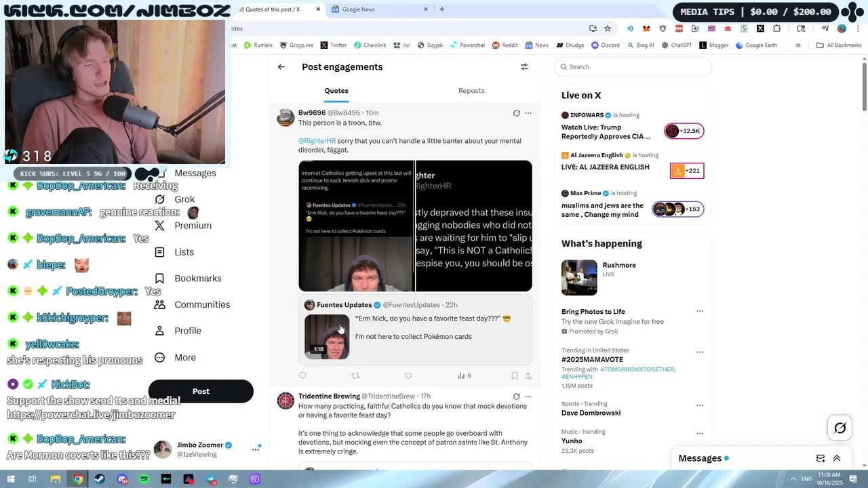Click the black Post button

201,391
